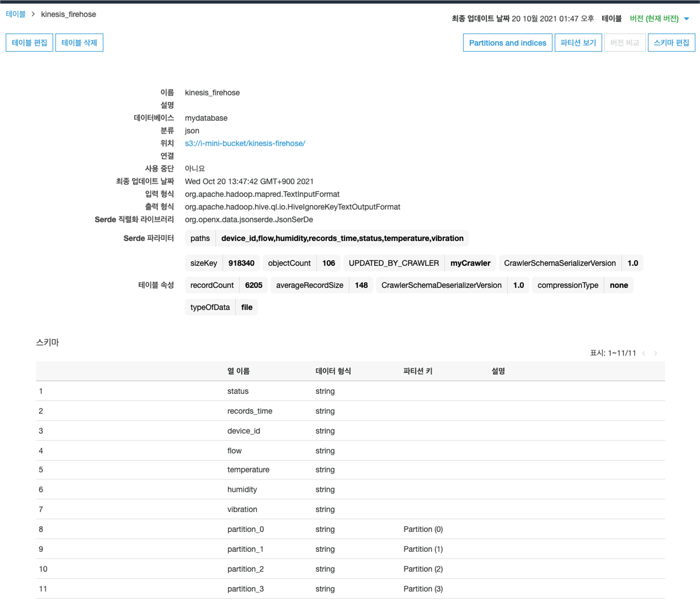The width and height of the screenshot is (700, 614).
Task: Click the 테이블 삭제 button
Action: [79, 43]
